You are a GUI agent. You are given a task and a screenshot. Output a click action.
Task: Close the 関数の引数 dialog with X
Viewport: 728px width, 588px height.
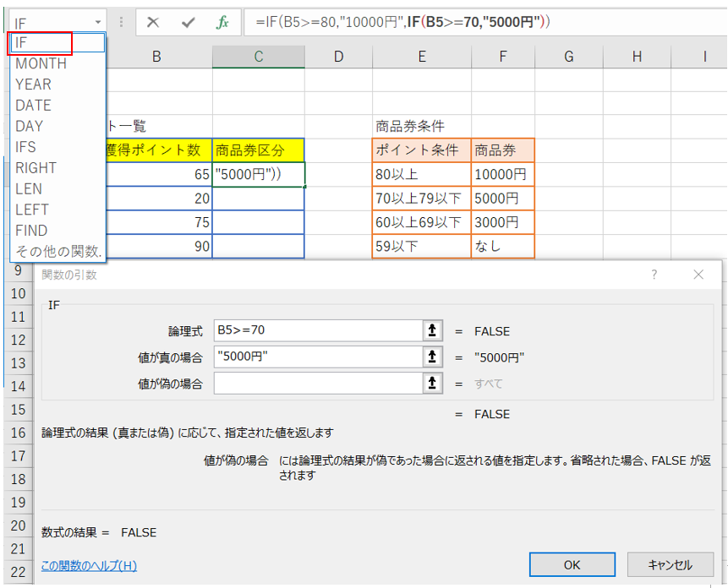pyautogui.click(x=698, y=275)
